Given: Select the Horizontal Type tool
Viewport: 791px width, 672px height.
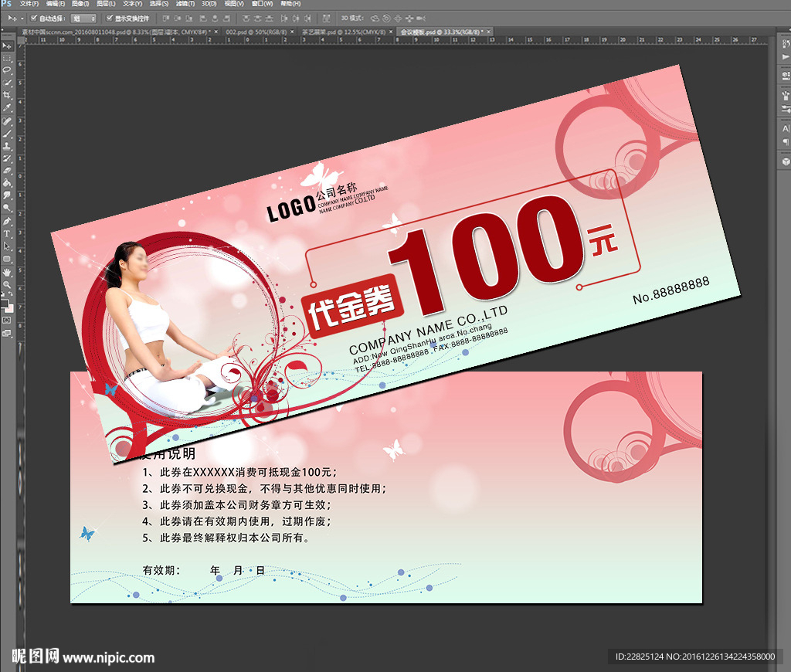Looking at the screenshot, I should click(x=7, y=234).
